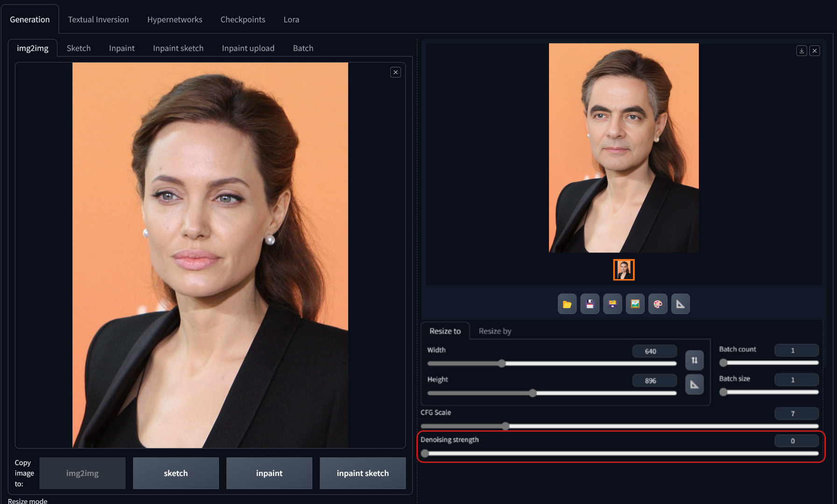Send output to extras triangle ruler icon below gallery
This screenshot has width=837, height=504.
(681, 304)
